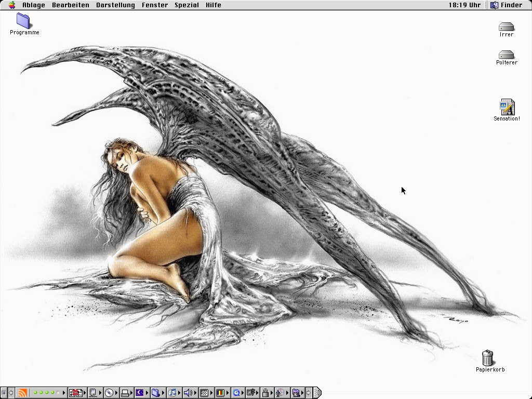Click the 18:19 Uhr clock display
Screen dimensions: 532x399
click(x=464, y=5)
